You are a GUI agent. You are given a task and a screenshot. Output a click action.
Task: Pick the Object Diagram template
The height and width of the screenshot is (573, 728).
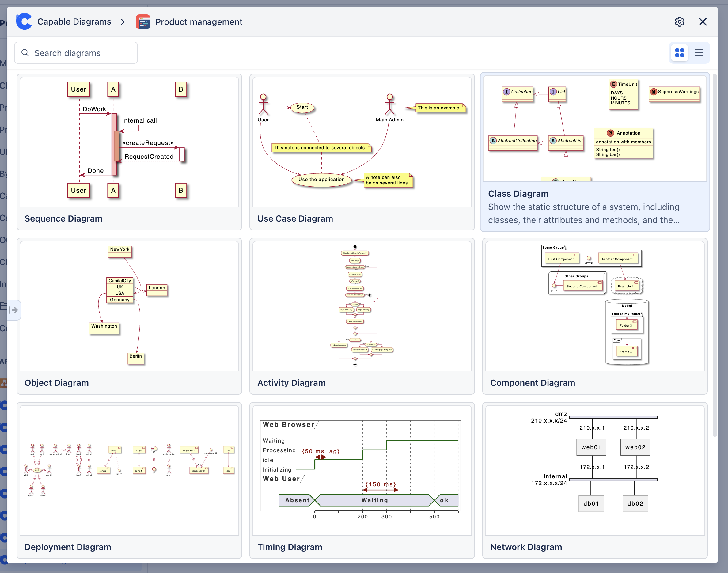tap(129, 316)
